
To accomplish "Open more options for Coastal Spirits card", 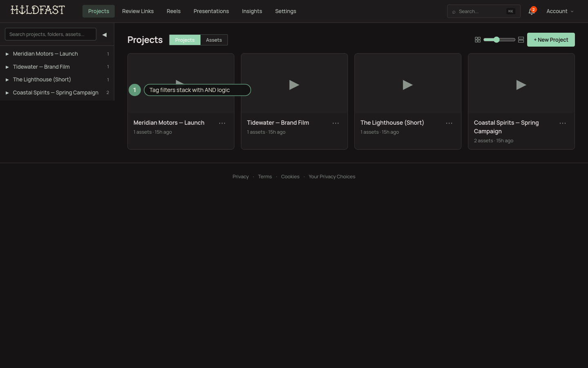I will (563, 123).
